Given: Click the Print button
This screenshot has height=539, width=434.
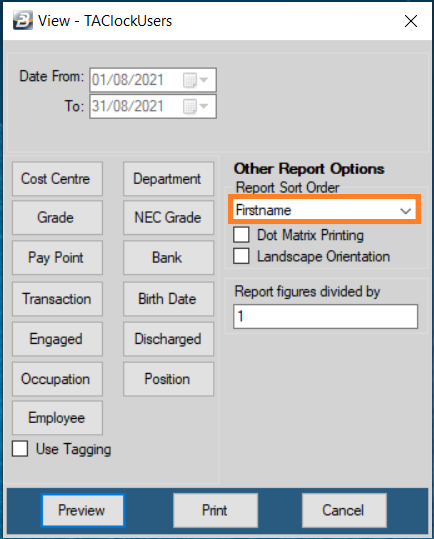Looking at the screenshot, I should (x=215, y=510).
